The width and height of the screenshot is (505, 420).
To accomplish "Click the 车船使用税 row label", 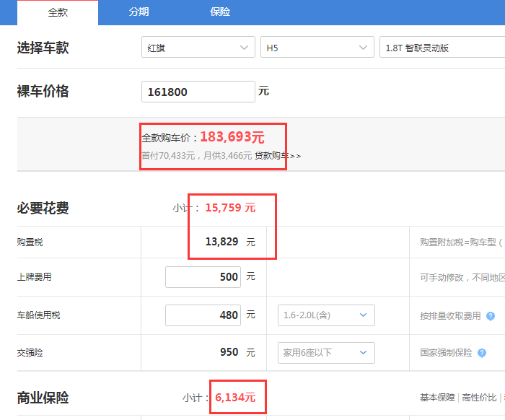I will point(38,315).
